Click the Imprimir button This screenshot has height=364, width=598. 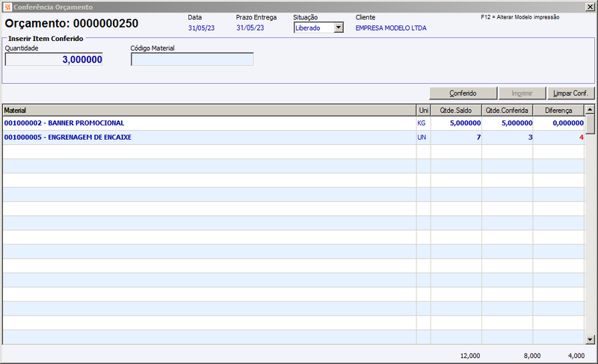click(x=522, y=93)
